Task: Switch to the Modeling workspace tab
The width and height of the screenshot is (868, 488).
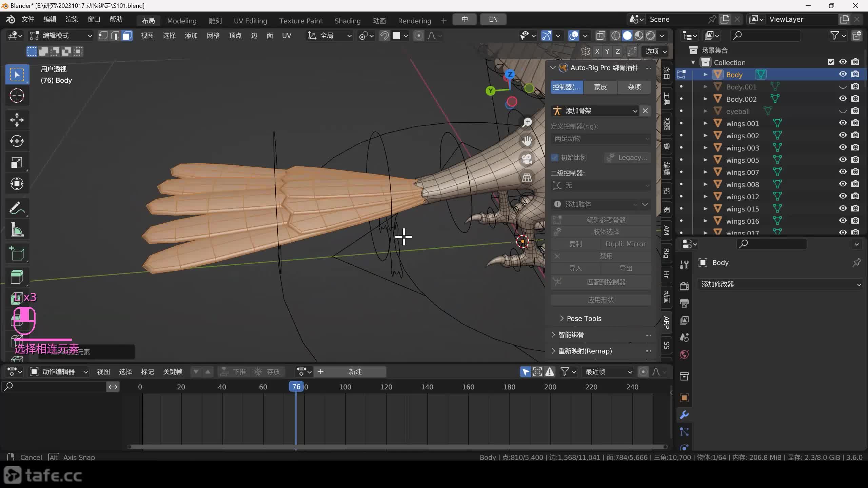Action: [182, 21]
